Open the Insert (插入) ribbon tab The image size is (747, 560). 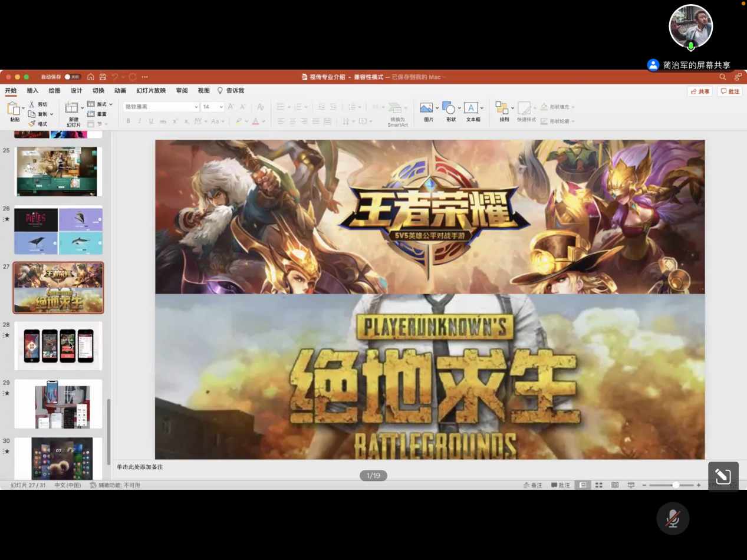32,91
